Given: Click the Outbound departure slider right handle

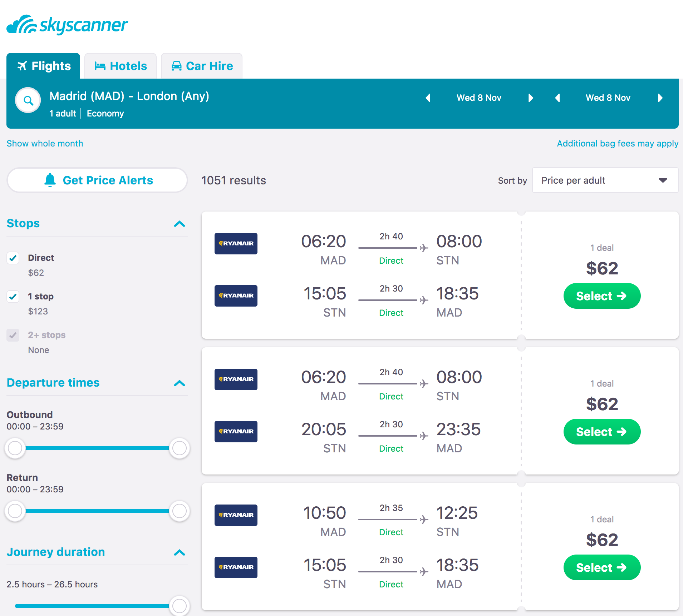Looking at the screenshot, I should tap(180, 448).
